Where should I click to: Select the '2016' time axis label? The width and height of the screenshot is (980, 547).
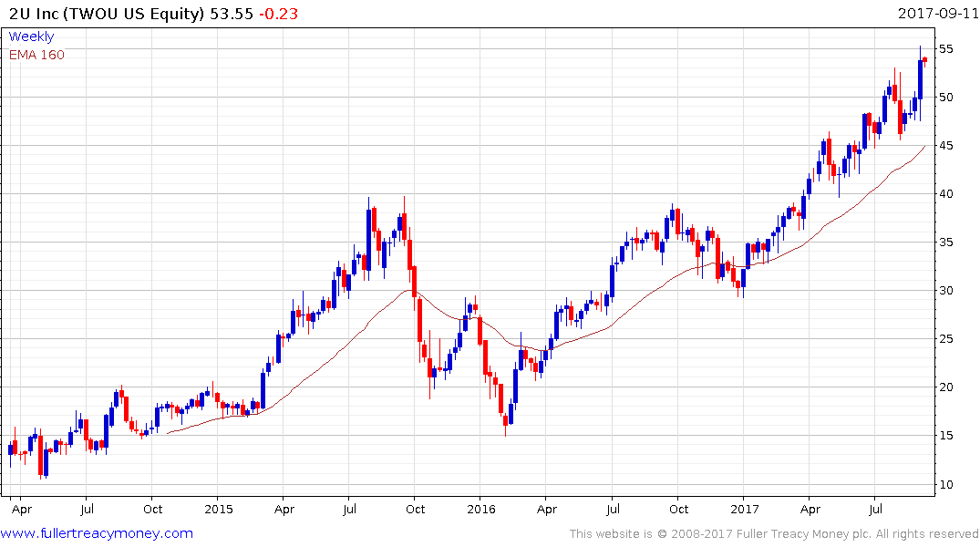point(480,509)
